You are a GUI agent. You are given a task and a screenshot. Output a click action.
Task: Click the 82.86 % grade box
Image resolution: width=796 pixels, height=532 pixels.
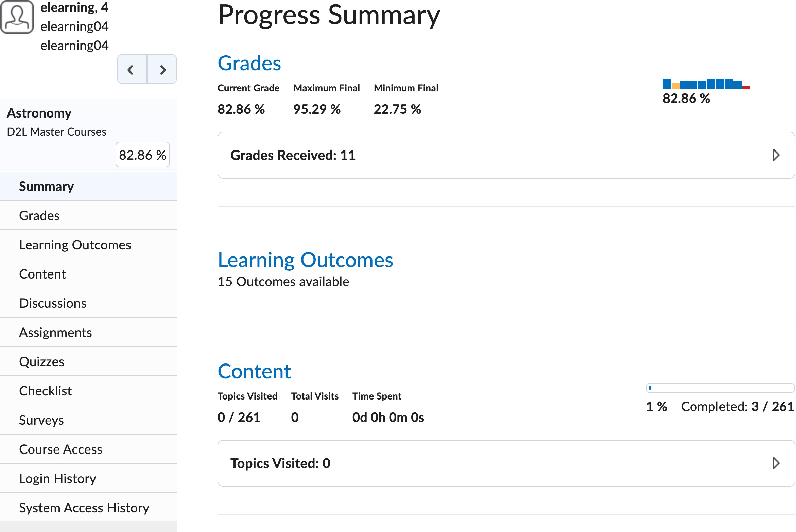point(142,155)
